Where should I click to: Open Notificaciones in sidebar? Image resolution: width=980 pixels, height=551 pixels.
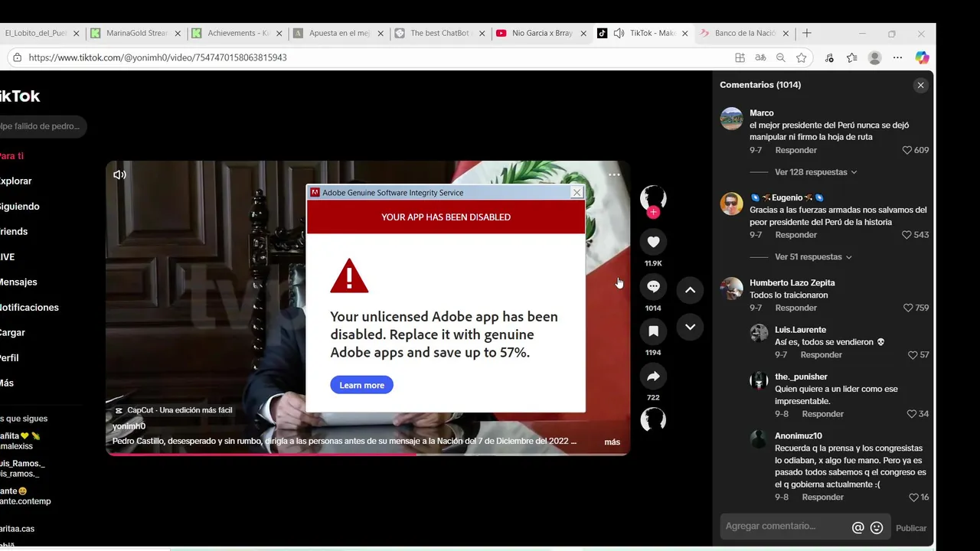(x=29, y=308)
